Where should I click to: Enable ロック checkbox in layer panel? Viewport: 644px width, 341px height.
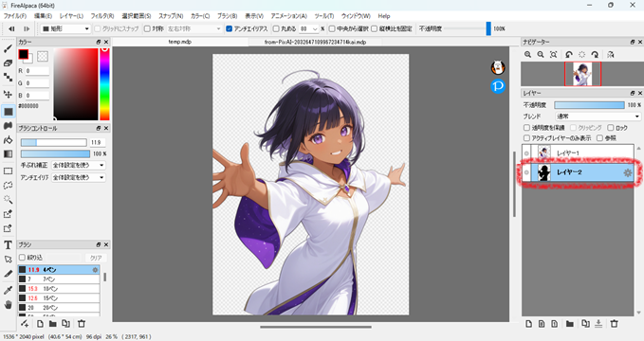[x=610, y=128]
